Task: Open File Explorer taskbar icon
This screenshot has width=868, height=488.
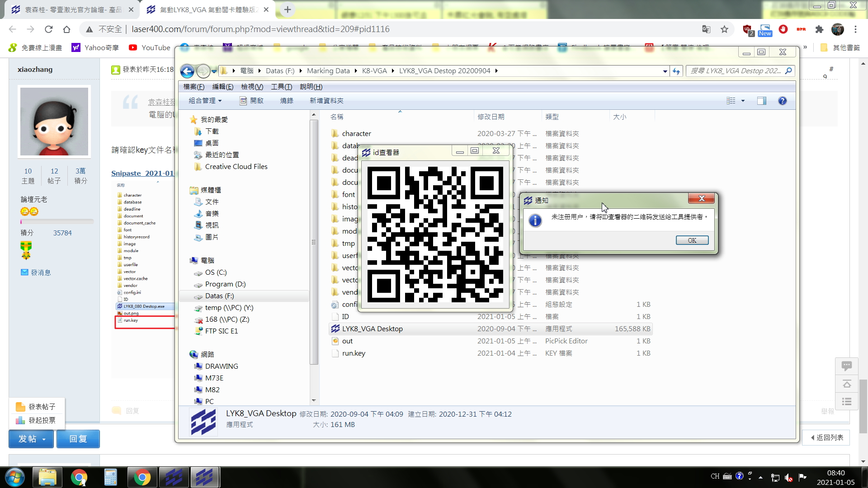Action: [x=47, y=477]
